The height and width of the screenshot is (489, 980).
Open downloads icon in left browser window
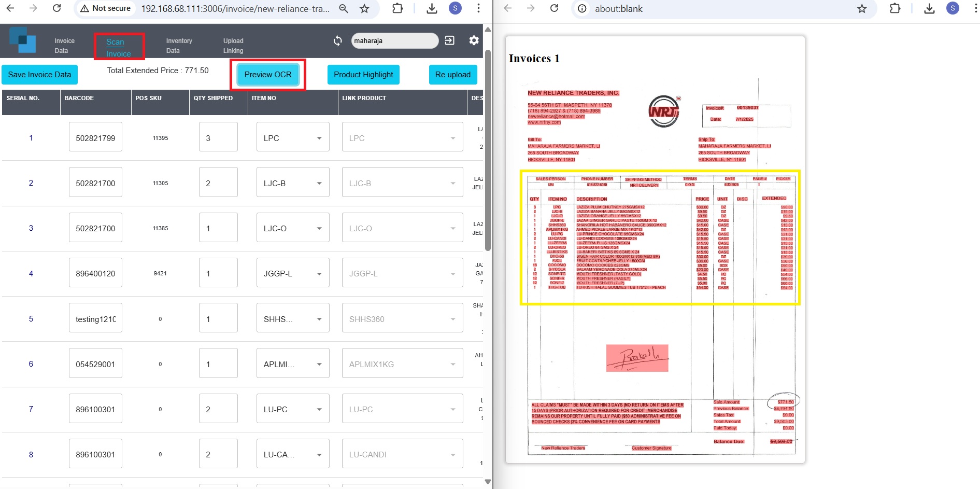pyautogui.click(x=432, y=8)
